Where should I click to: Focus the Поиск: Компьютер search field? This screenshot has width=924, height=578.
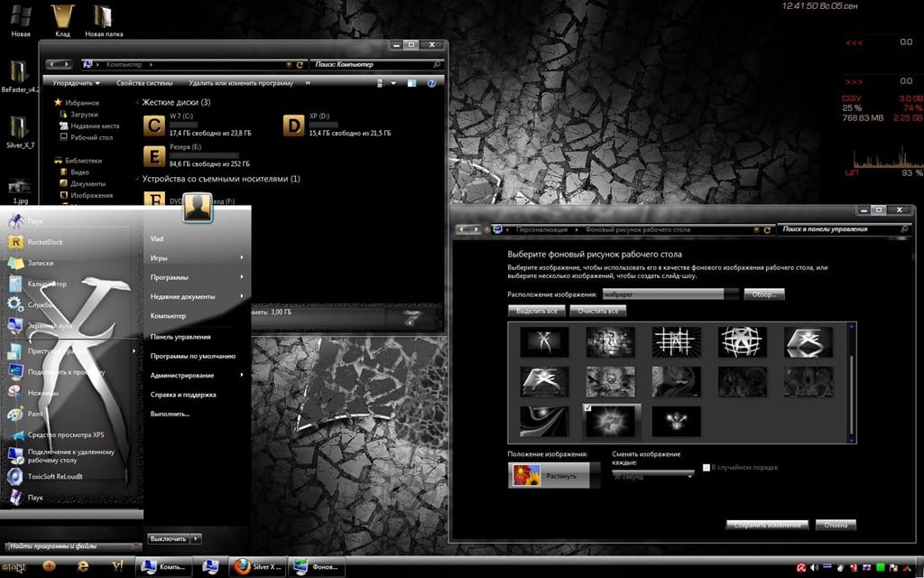378,64
